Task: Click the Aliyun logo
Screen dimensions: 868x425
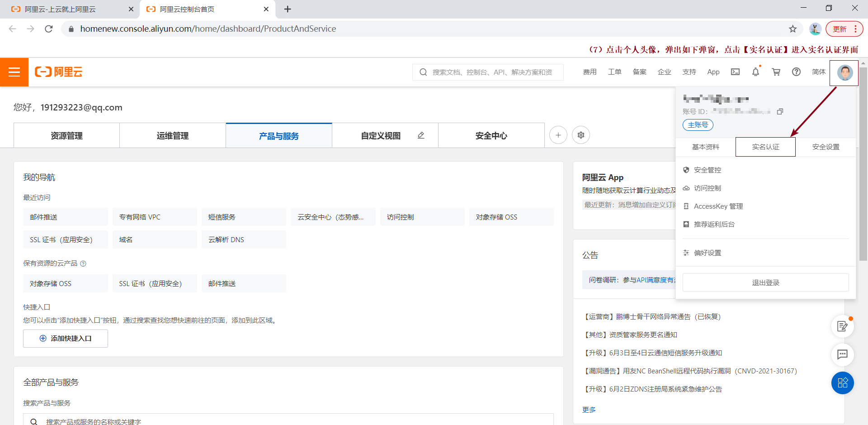Action: pos(59,72)
